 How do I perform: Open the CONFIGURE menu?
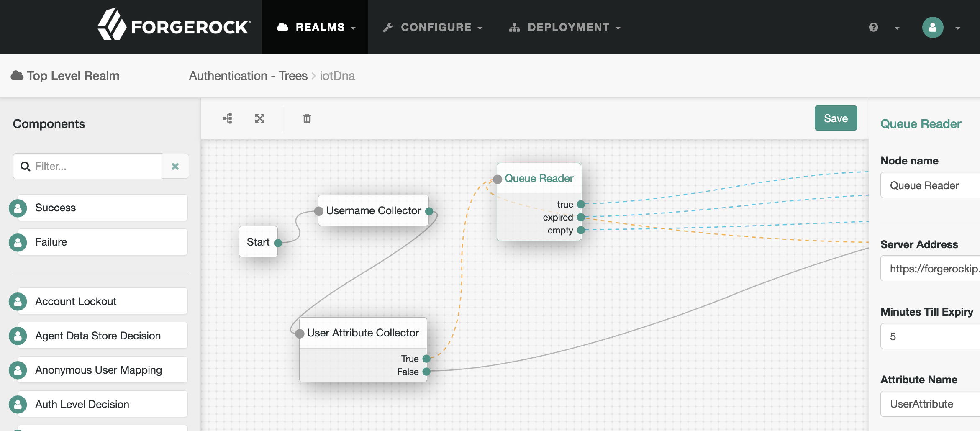click(x=433, y=27)
